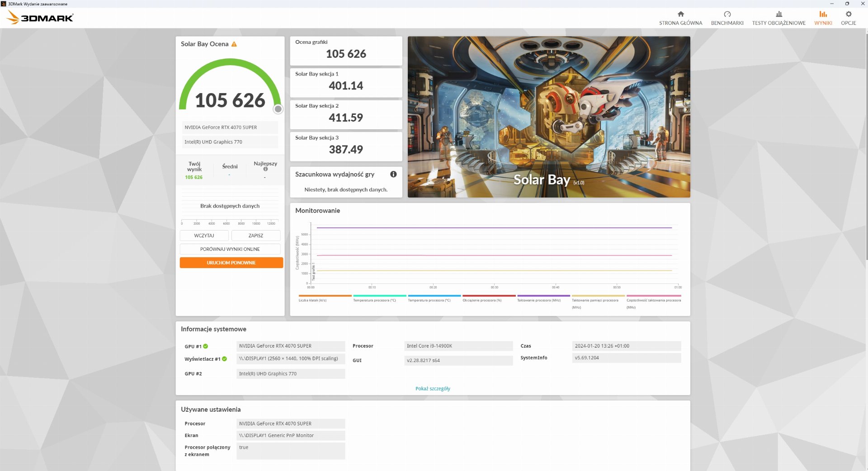Click the Solar Bay preview image
This screenshot has width=868, height=471.
pos(549,117)
